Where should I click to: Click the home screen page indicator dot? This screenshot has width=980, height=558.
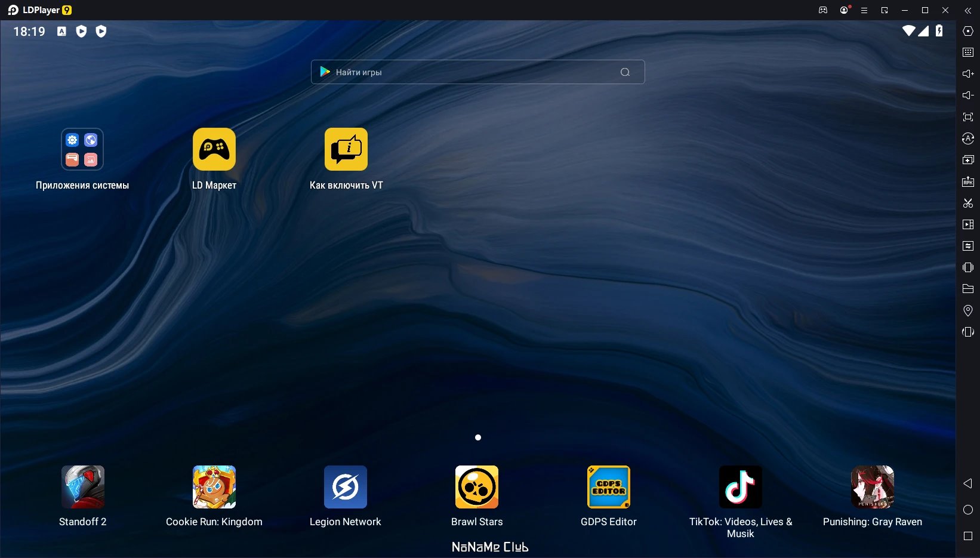click(478, 437)
